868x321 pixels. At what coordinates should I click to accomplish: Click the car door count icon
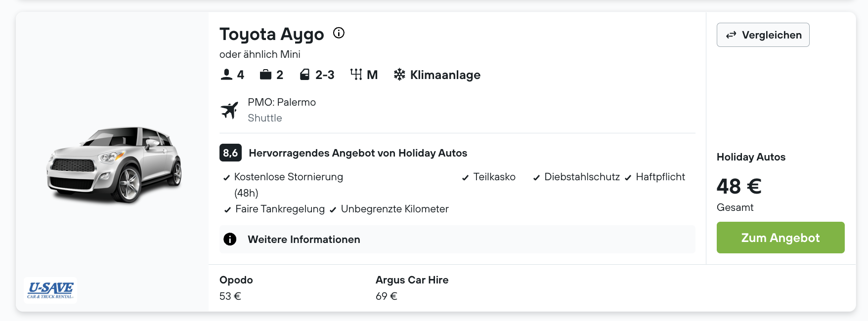point(305,75)
